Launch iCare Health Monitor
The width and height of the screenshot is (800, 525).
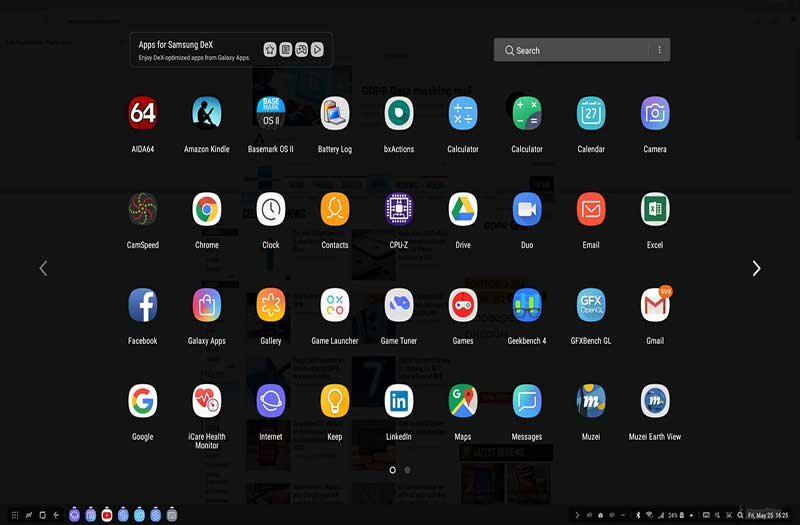(x=207, y=401)
